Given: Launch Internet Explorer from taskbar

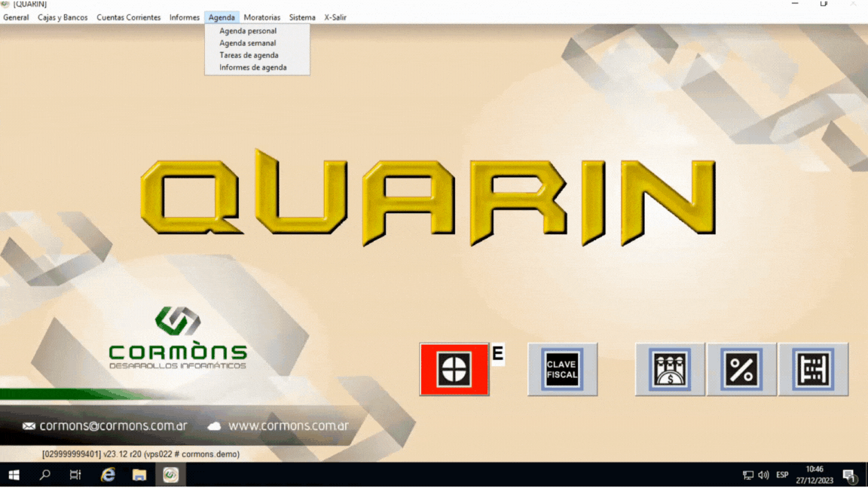Looking at the screenshot, I should pyautogui.click(x=108, y=475).
